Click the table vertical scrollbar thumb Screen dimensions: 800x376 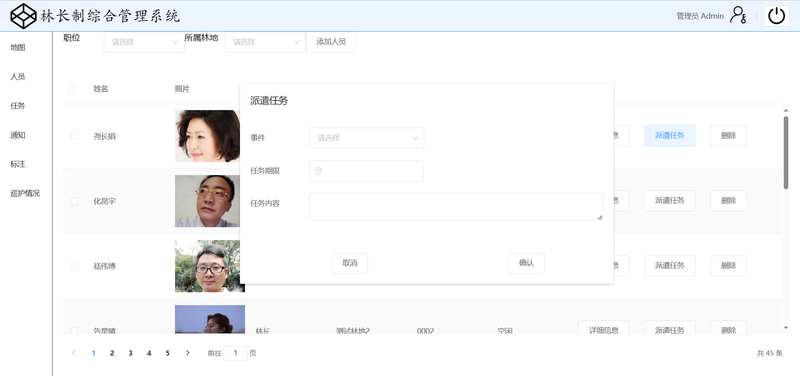point(786,152)
